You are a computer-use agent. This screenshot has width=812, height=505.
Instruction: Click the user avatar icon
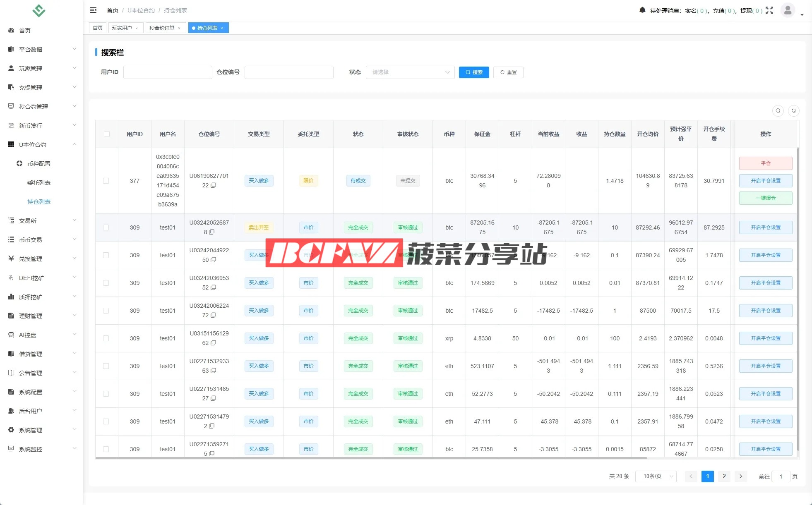pyautogui.click(x=788, y=10)
